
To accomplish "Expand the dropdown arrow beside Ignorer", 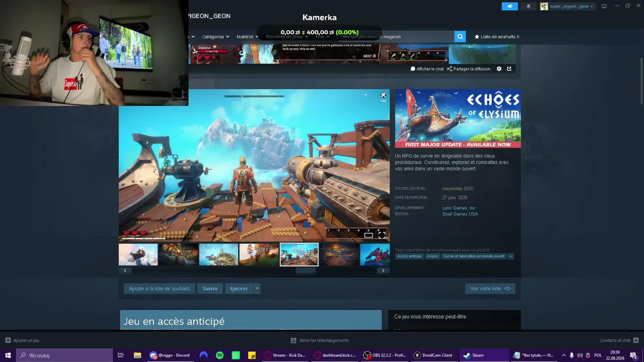I will pyautogui.click(x=257, y=289).
